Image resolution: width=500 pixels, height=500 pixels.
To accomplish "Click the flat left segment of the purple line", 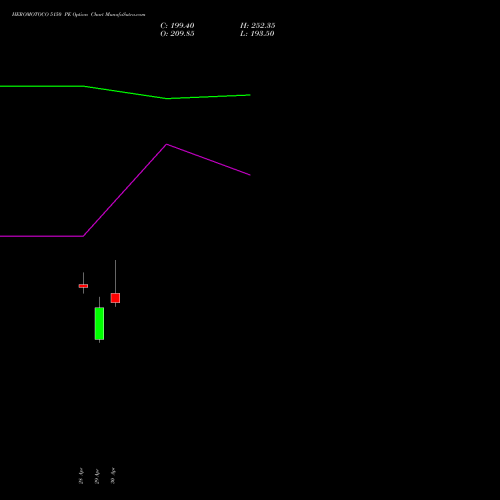I will click(42, 236).
